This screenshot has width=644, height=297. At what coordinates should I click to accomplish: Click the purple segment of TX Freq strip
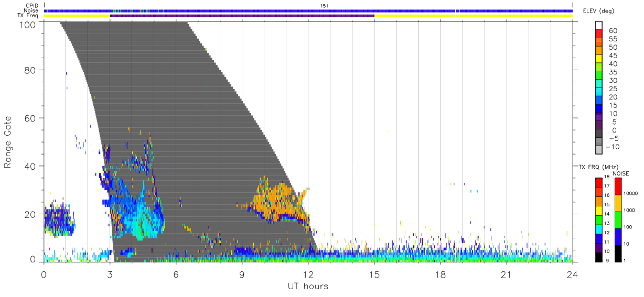(x=242, y=16)
